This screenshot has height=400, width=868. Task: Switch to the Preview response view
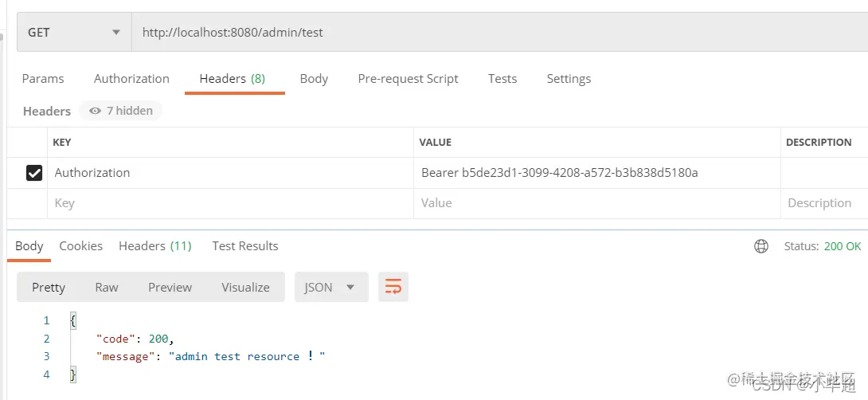tap(170, 287)
